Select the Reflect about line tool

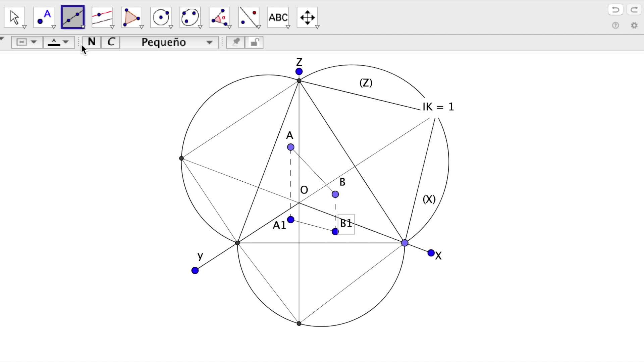(249, 17)
